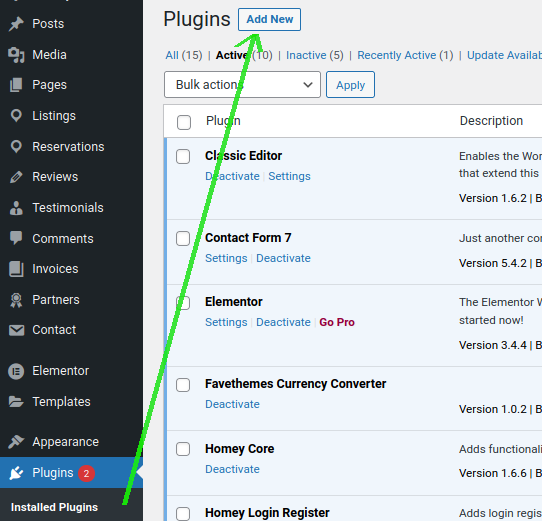Viewport: 542px width, 521px height.
Task: Select the Listings map pin icon
Action: coord(16,116)
